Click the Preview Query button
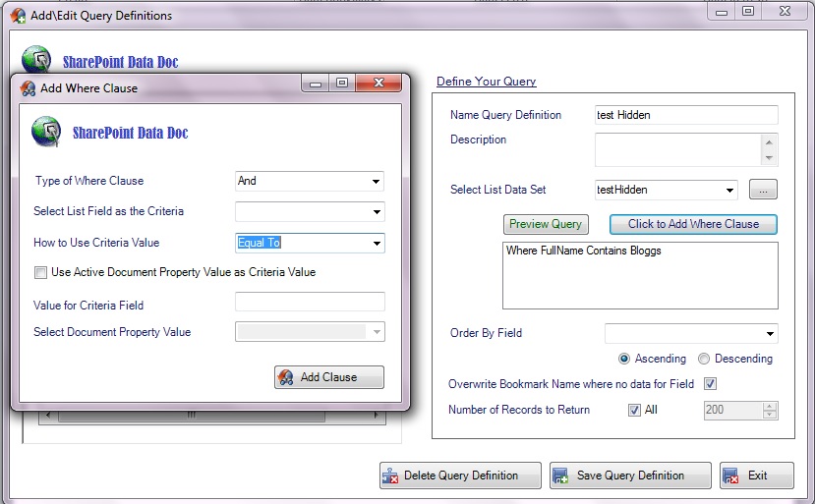Viewport: 815px width, 504px height. (546, 224)
